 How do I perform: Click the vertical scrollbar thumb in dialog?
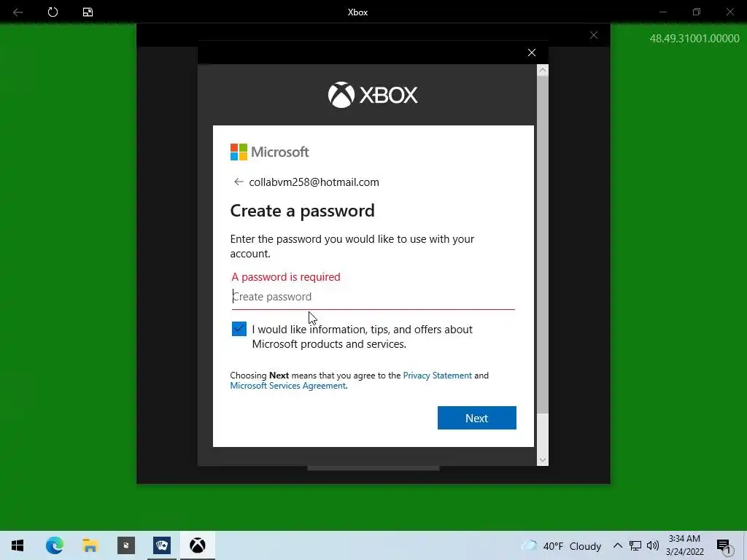tap(543, 245)
